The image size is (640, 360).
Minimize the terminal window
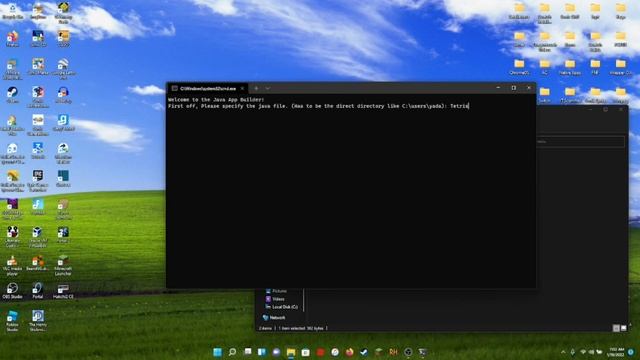coord(498,88)
